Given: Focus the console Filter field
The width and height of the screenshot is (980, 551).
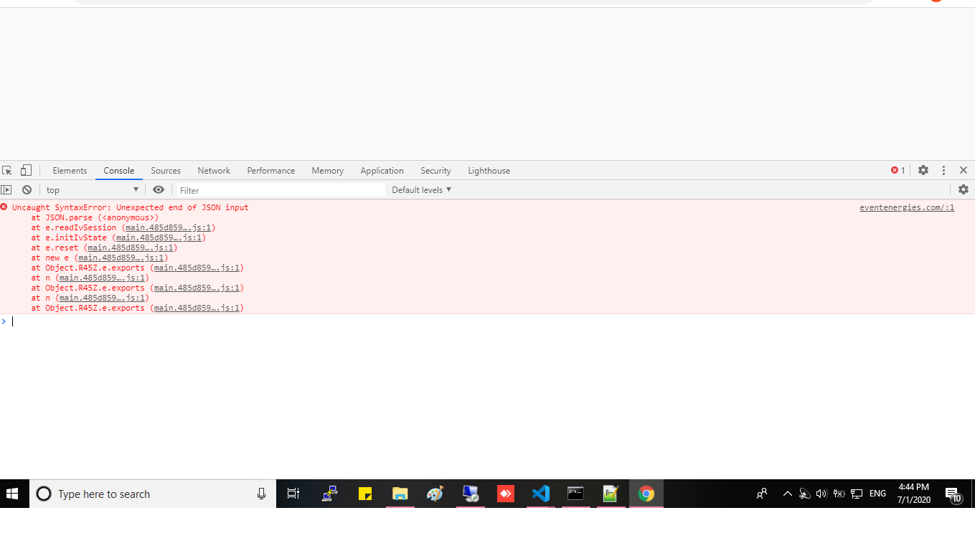Looking at the screenshot, I should pyautogui.click(x=281, y=190).
